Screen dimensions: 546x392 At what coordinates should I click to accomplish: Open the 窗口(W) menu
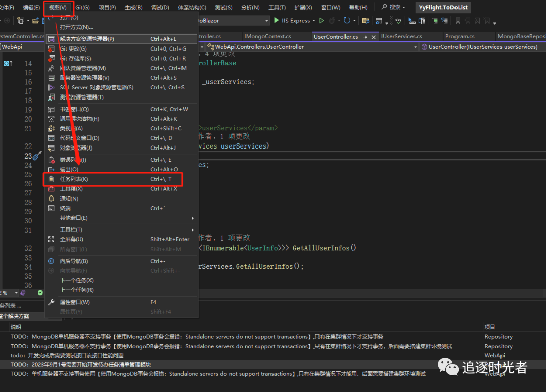[331, 7]
